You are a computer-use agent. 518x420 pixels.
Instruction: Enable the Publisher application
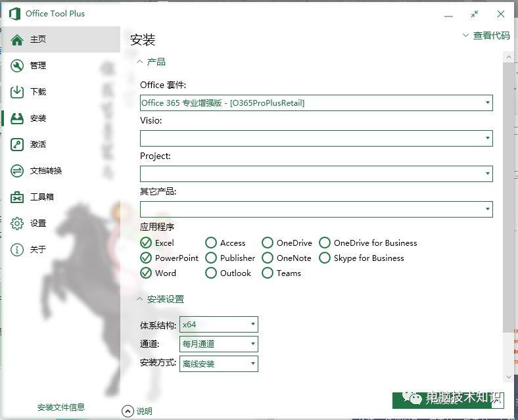(211, 258)
